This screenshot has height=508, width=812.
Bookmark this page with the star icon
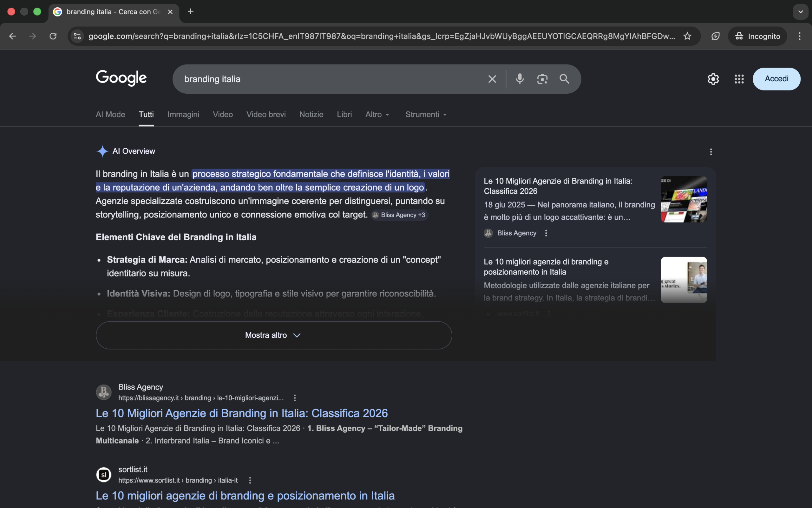(x=687, y=36)
